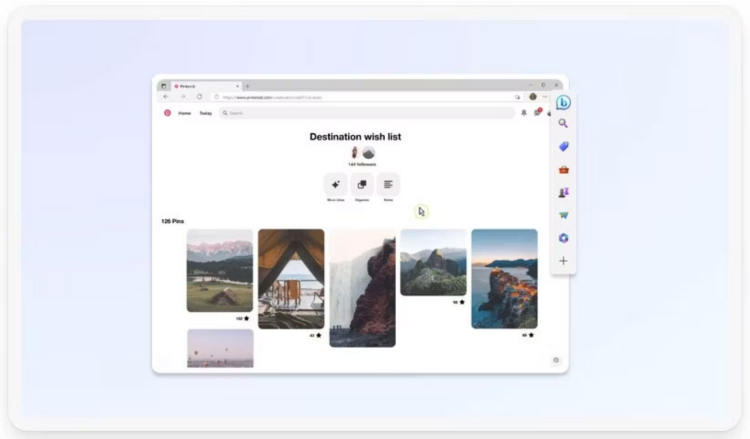Click the star under Machu Picchu pin

tap(462, 302)
